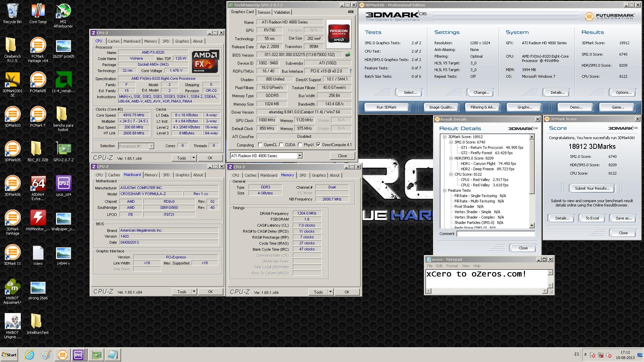Viewport: 644px width, 362px height.
Task: Collapse the HDR/SM3.0 Score: 8209 node
Action: [451, 158]
